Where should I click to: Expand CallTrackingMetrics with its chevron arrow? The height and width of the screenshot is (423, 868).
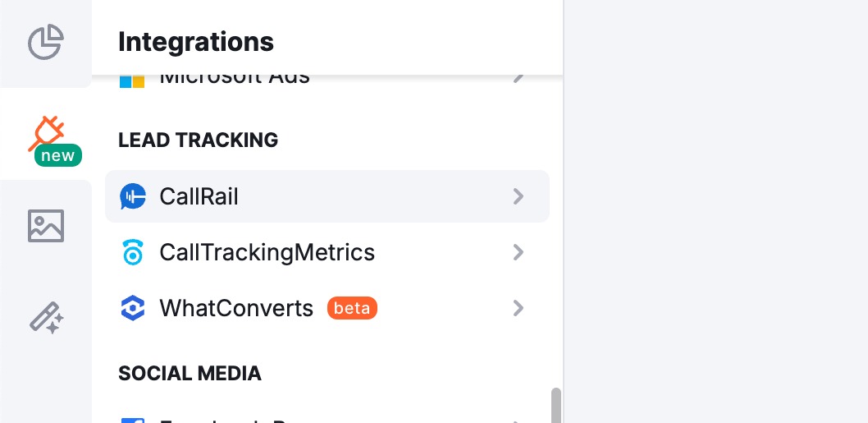pyautogui.click(x=518, y=252)
